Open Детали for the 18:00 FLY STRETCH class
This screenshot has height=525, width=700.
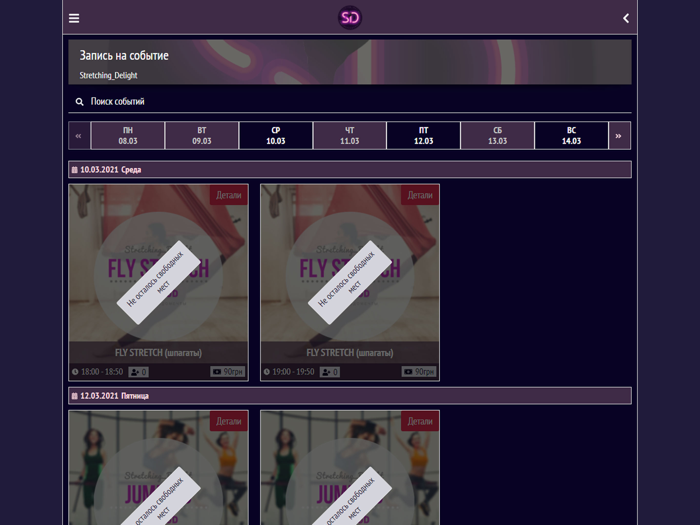229,195
